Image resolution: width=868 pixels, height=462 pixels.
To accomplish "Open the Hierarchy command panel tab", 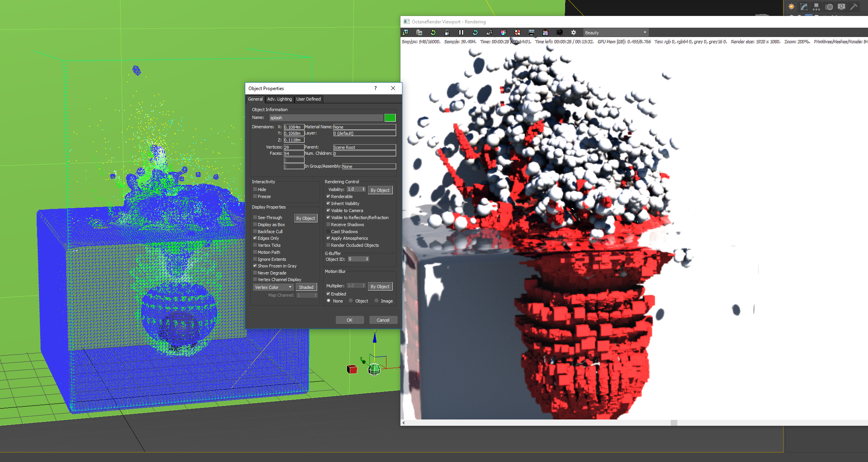I will [x=816, y=7].
